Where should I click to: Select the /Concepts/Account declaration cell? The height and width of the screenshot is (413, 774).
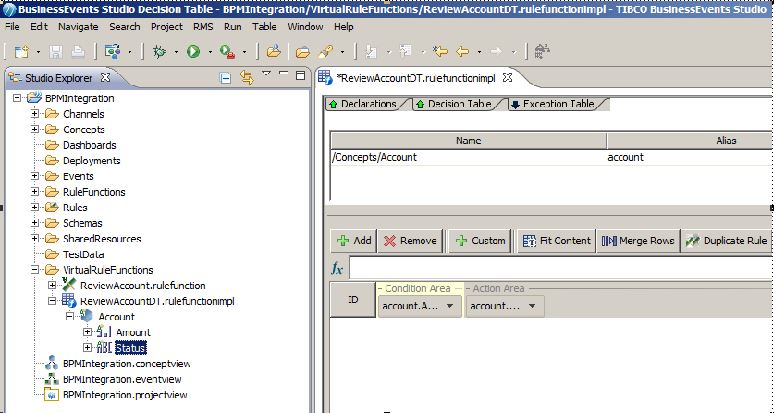(468, 157)
